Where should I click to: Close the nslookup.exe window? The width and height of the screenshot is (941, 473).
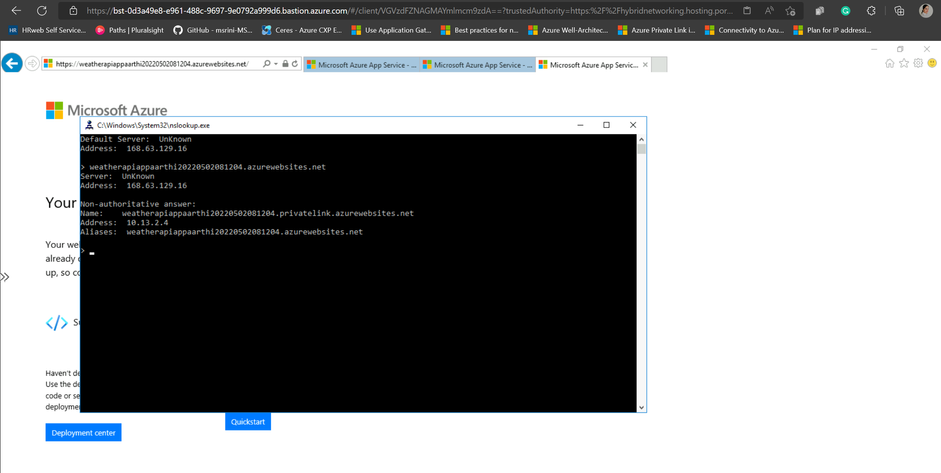(633, 125)
